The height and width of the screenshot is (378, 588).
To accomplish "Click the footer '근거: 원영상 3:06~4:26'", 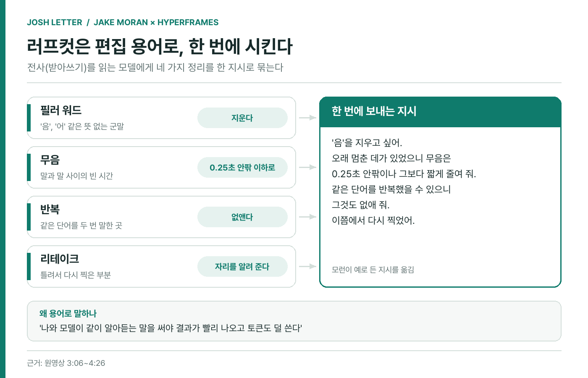I will (x=66, y=363).
